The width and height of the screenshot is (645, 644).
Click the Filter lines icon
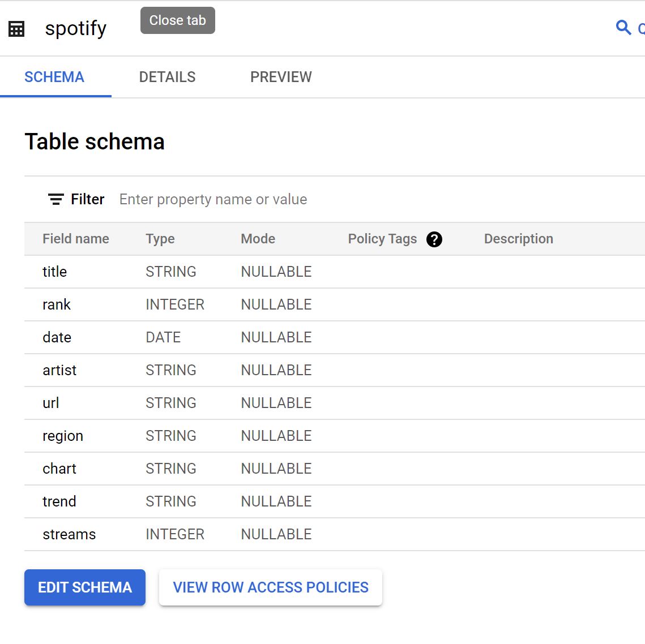coord(56,199)
